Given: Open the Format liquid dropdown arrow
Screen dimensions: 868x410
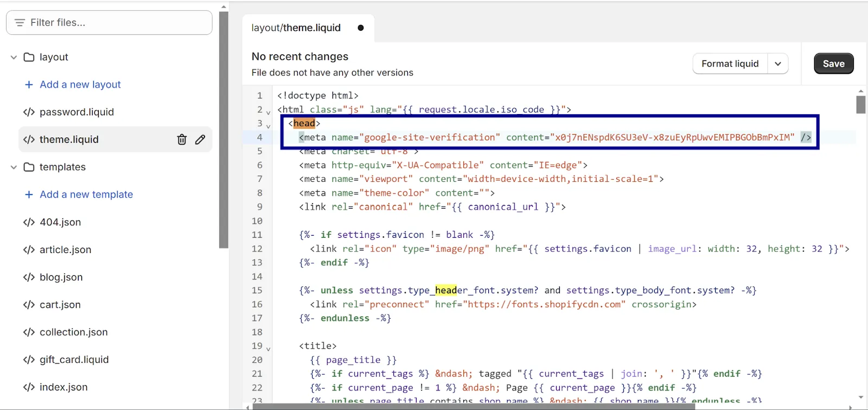Looking at the screenshot, I should pyautogui.click(x=778, y=64).
